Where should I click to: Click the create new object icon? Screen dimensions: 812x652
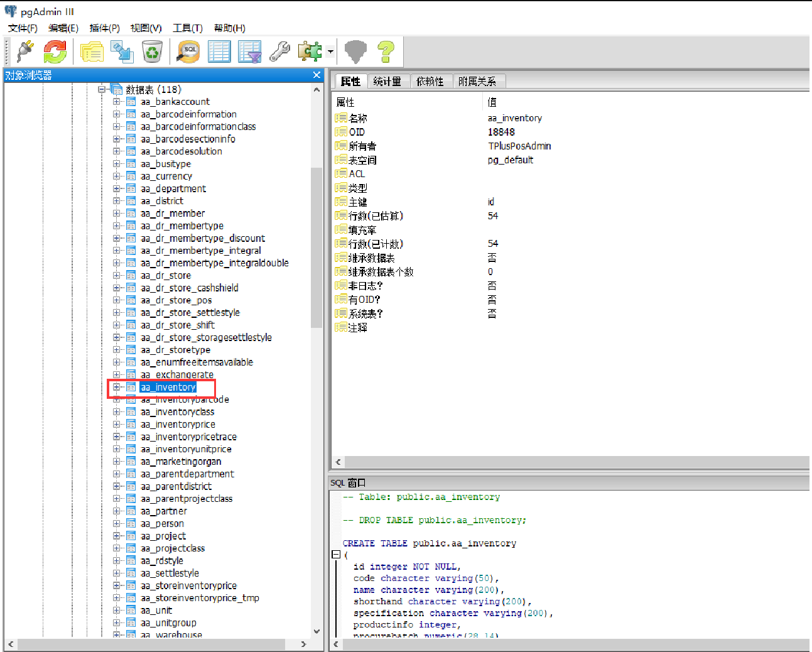tap(122, 52)
